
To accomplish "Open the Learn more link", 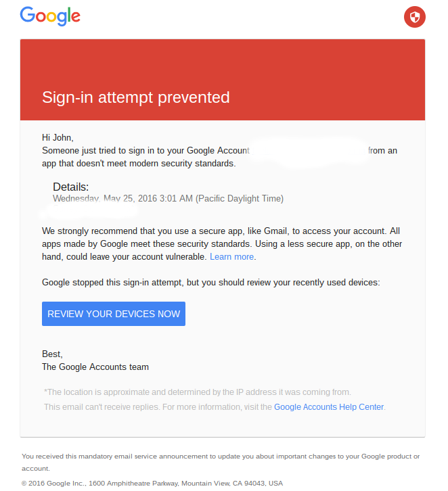I will pyautogui.click(x=232, y=257).
